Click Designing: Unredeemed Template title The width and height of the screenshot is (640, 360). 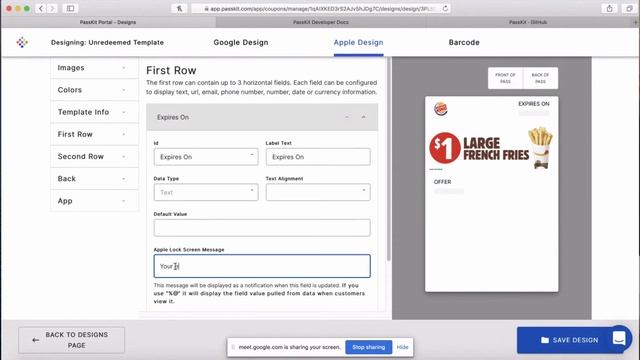[x=107, y=42]
